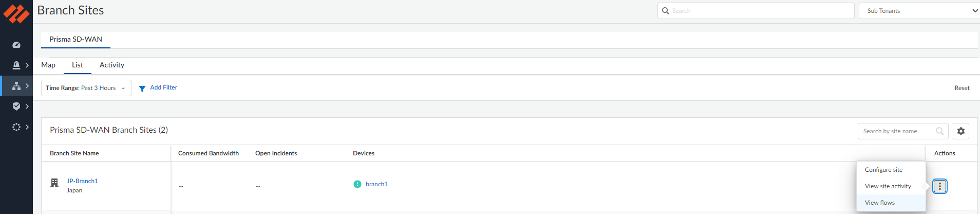Click the Palo Alto Networks logo
The width and height of the screenshot is (980, 214).
[16, 13]
